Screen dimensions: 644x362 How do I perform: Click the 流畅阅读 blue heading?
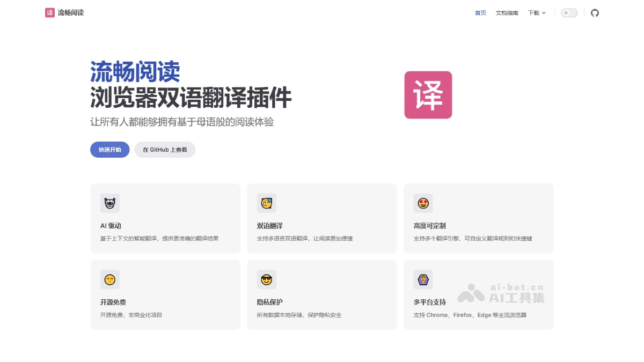click(135, 70)
